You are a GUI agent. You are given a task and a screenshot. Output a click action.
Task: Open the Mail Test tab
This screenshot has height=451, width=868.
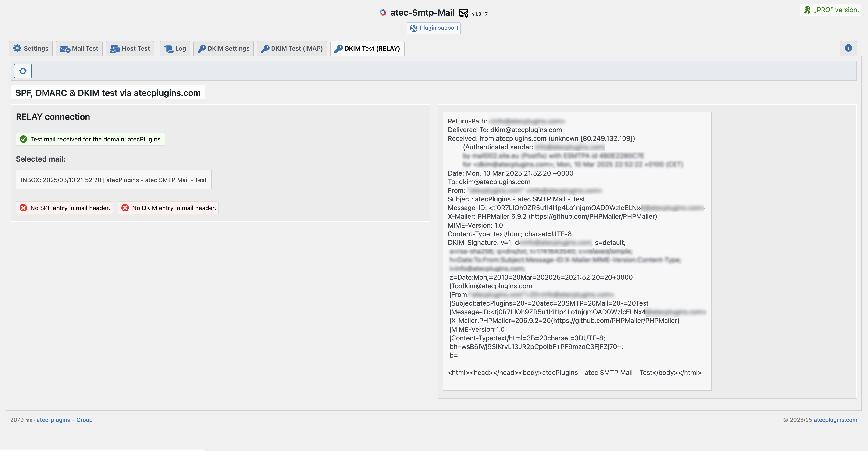[79, 49]
